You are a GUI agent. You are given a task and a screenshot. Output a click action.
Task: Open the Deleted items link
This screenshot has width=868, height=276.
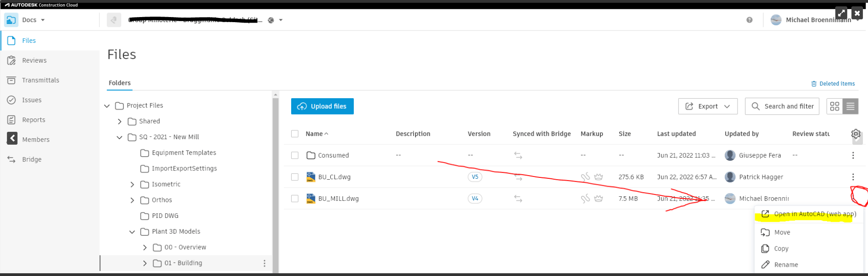833,84
